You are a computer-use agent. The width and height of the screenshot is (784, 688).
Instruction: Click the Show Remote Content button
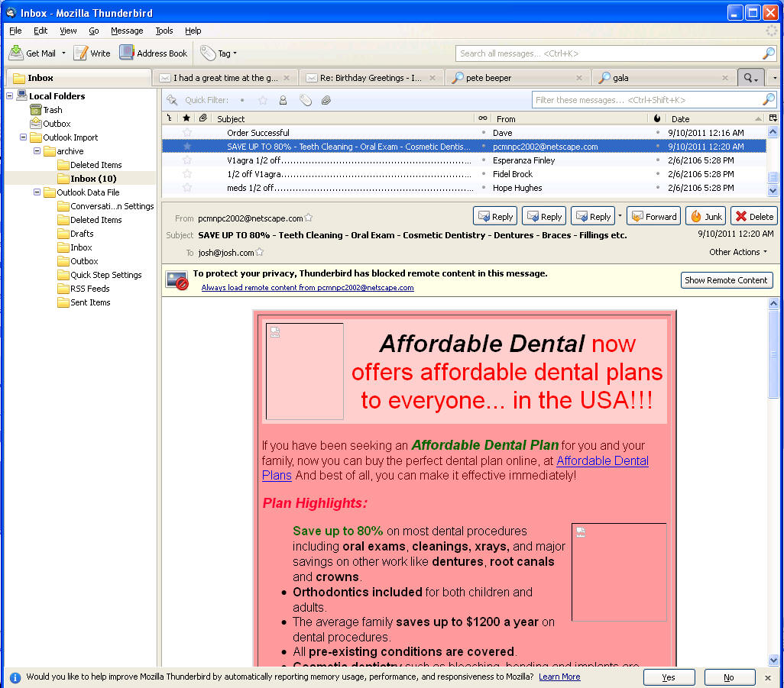tap(726, 280)
